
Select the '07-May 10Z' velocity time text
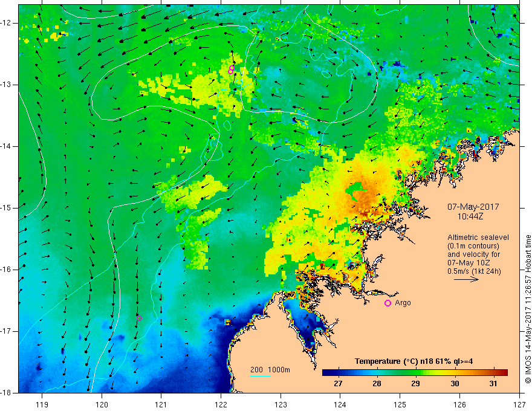click(x=468, y=263)
